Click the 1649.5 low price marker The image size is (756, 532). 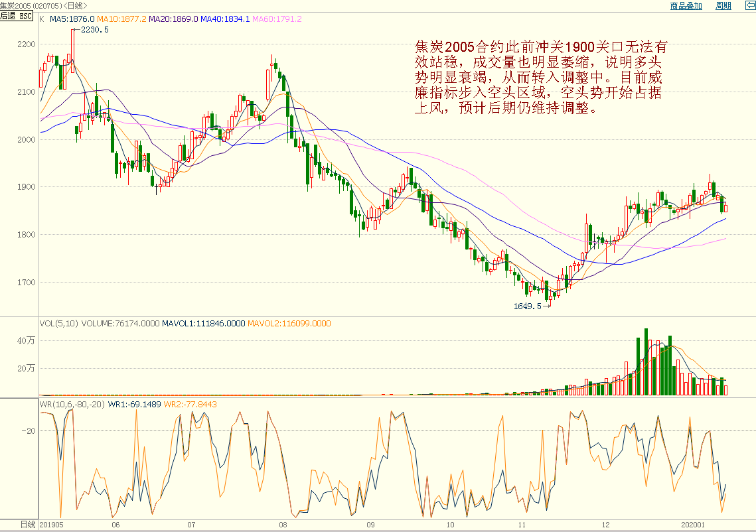528,306
